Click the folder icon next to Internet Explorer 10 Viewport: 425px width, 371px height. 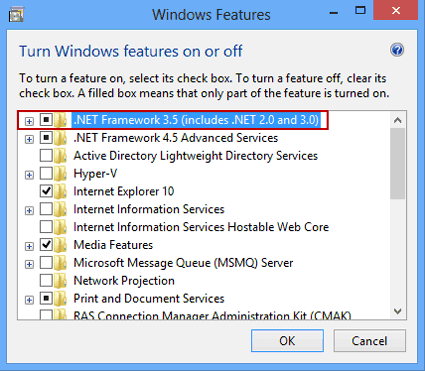coord(60,191)
